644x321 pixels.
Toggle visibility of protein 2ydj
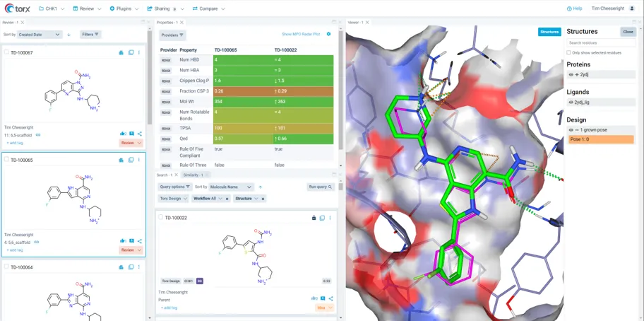pos(571,75)
